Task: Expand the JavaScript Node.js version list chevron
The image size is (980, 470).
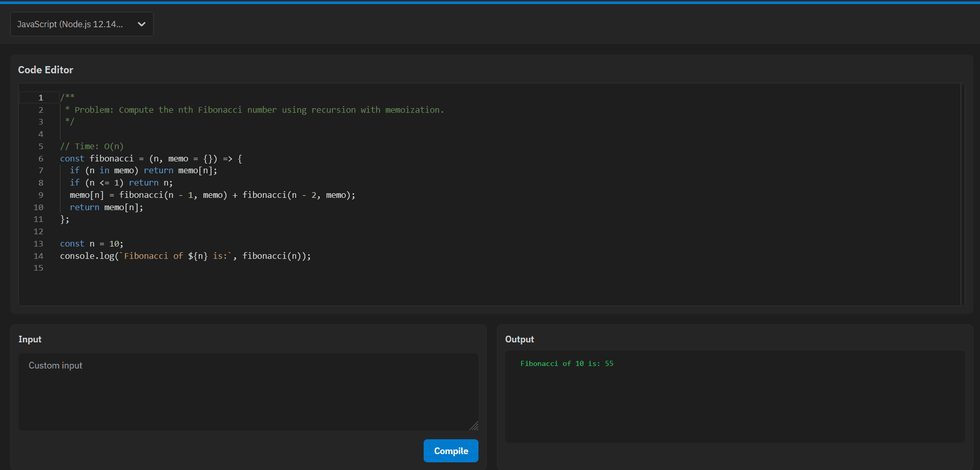Action: (141, 24)
